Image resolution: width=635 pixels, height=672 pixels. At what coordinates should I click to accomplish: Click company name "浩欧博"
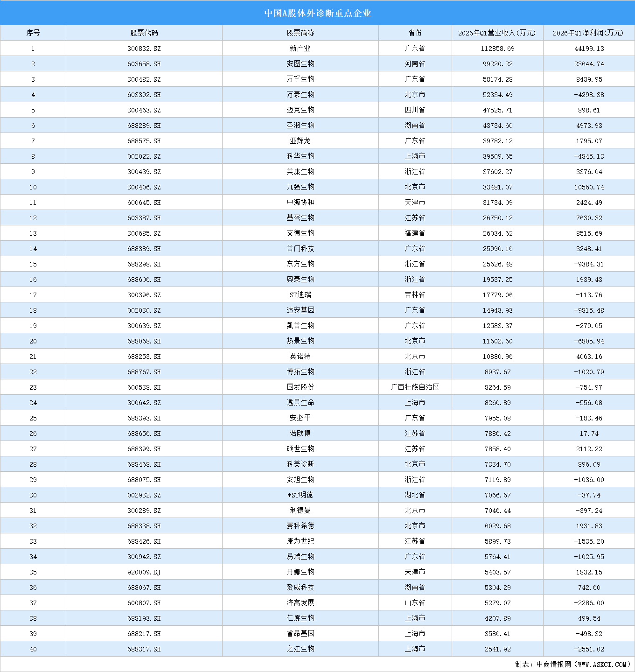point(300,434)
